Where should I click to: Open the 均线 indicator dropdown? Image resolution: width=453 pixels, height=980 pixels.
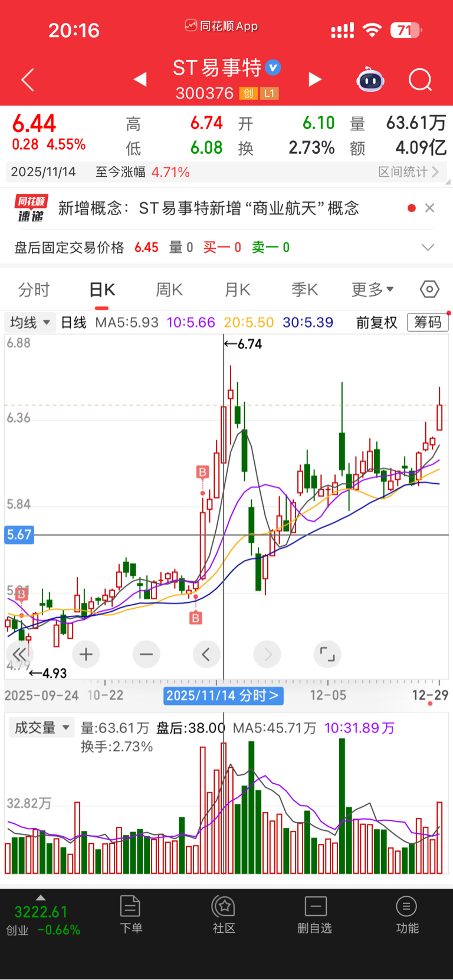tap(30, 322)
